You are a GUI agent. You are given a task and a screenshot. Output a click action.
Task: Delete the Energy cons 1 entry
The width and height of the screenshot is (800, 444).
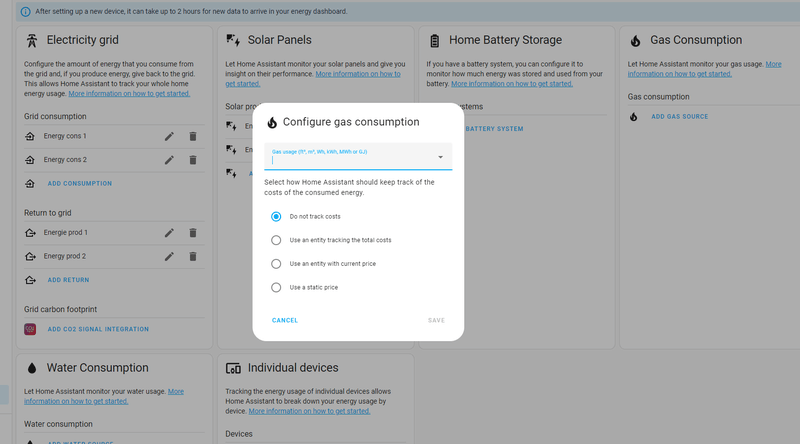(193, 136)
